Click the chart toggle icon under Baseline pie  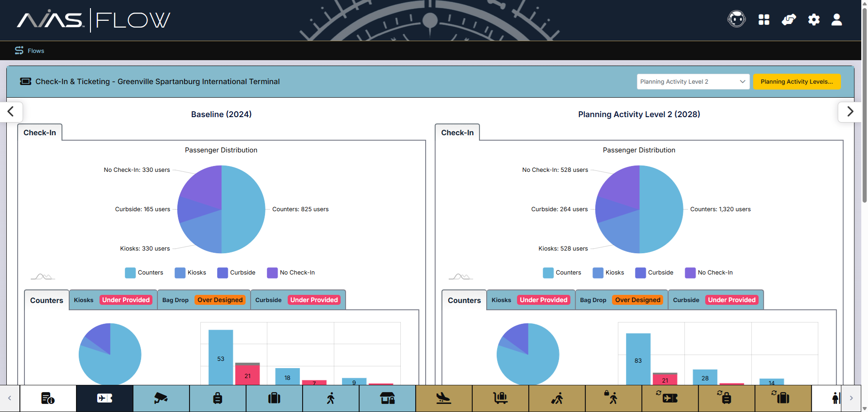pos(43,276)
